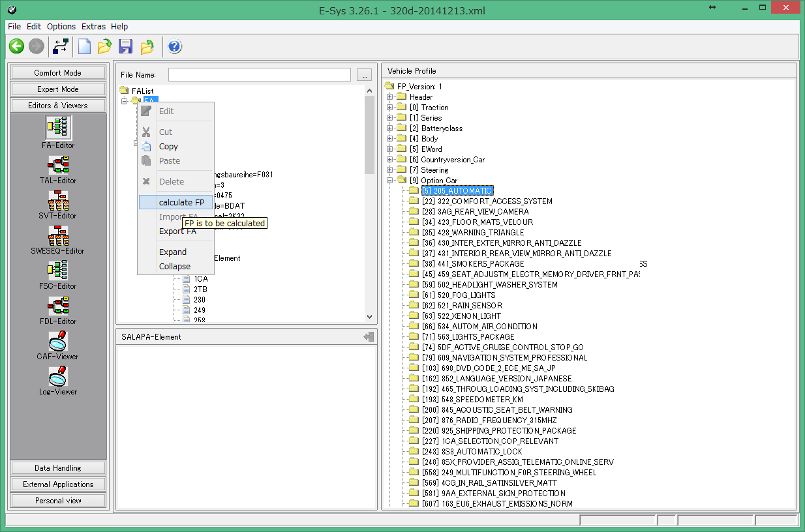Click the 230 document icon in FA tree
Viewport: 805px width, 532px height.
[186, 300]
